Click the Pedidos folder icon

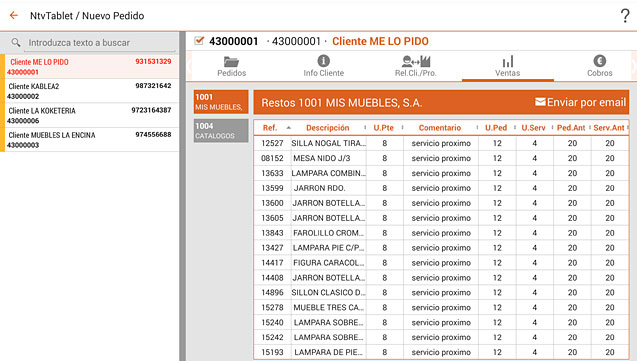click(x=231, y=62)
